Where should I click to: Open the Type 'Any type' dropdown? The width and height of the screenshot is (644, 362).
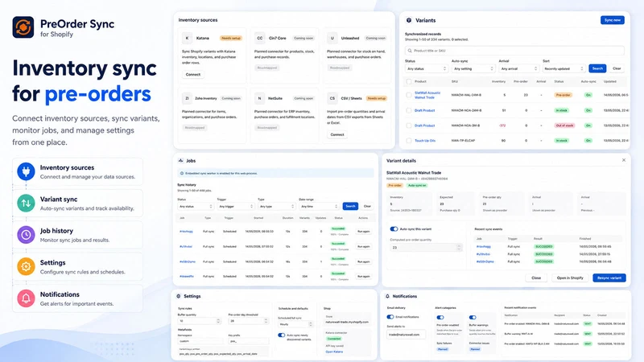[x=276, y=207]
